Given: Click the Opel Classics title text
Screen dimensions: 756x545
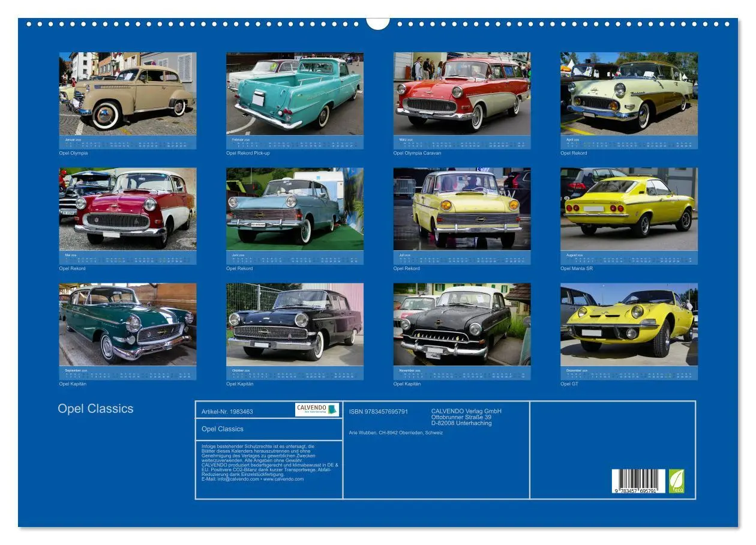Looking at the screenshot, I should pos(96,409).
